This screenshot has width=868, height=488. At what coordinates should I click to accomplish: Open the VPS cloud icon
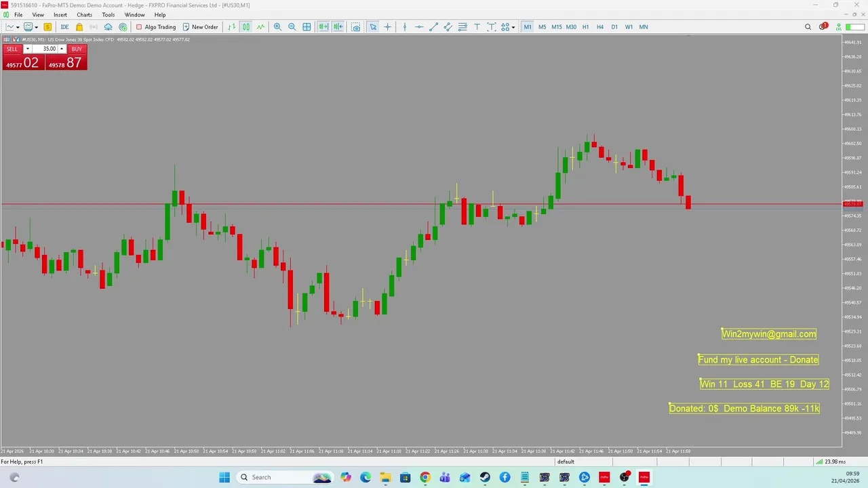(x=108, y=27)
